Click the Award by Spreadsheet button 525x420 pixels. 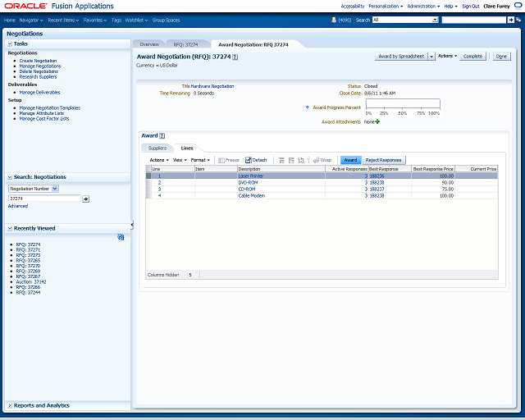tap(401, 57)
